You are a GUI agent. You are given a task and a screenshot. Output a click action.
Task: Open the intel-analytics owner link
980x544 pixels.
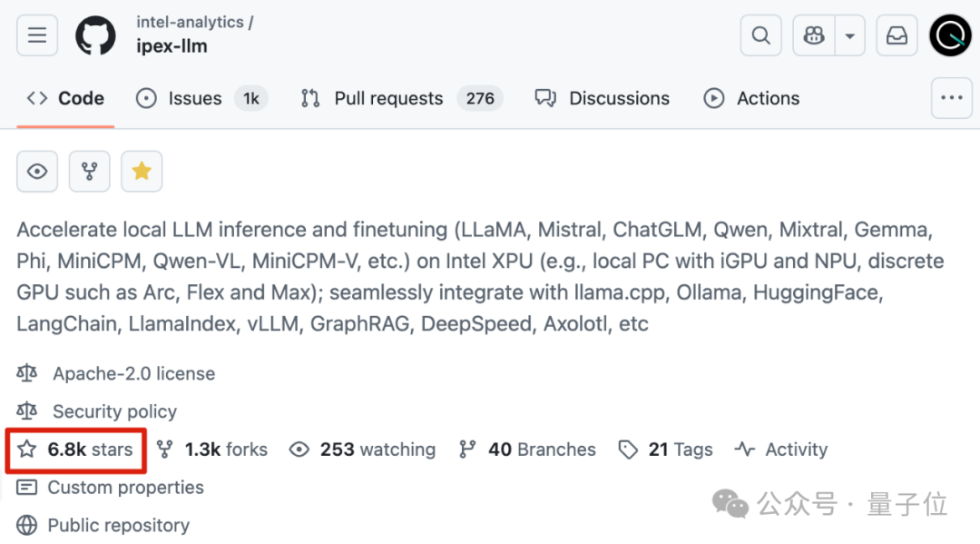click(x=189, y=22)
